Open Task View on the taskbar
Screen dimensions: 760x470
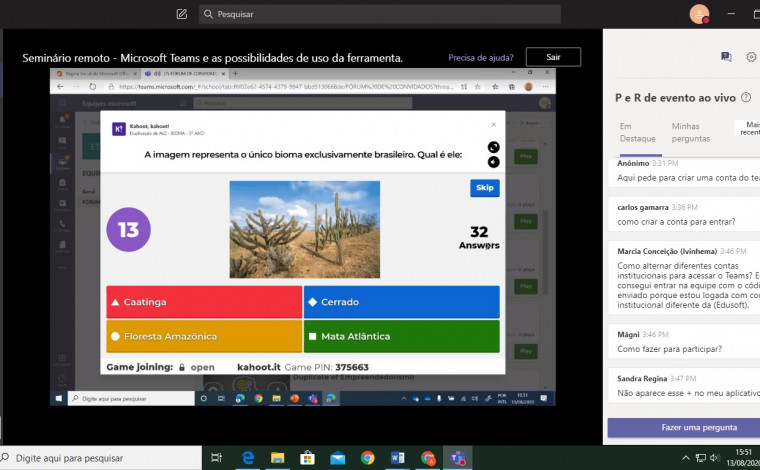coord(216,458)
